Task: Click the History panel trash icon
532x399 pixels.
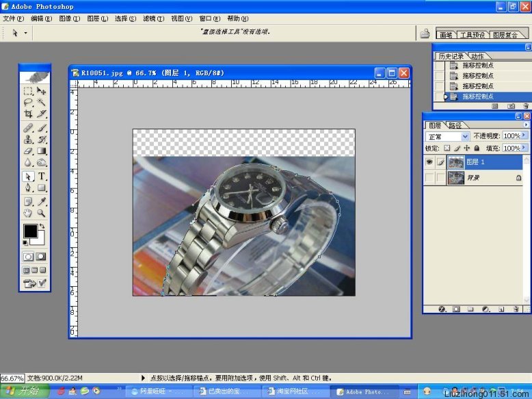Action: 526,106
